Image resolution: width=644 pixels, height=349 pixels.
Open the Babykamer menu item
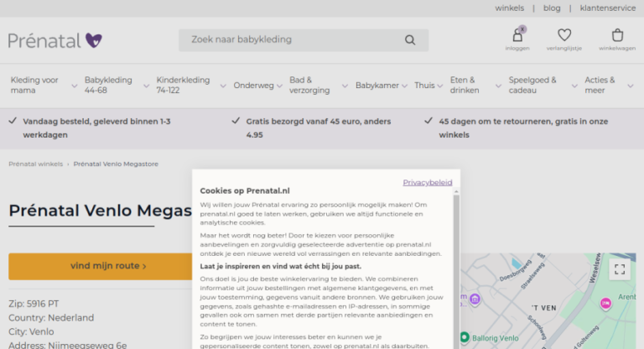tap(377, 86)
